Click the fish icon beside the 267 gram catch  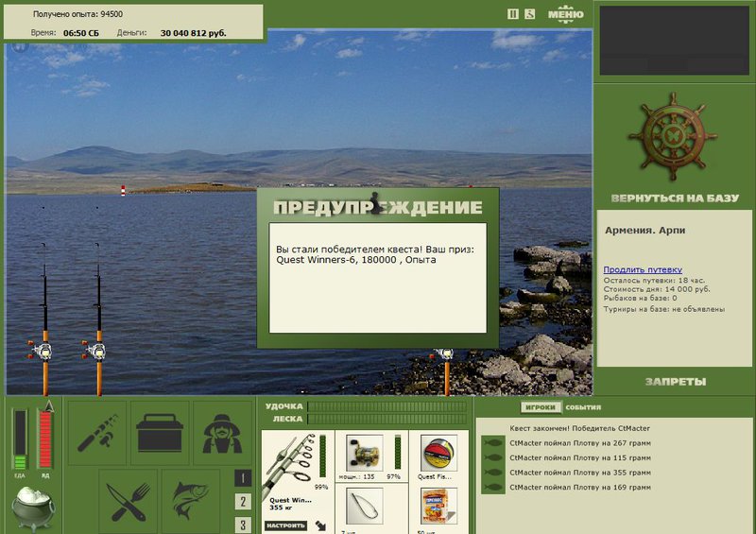tap(493, 443)
